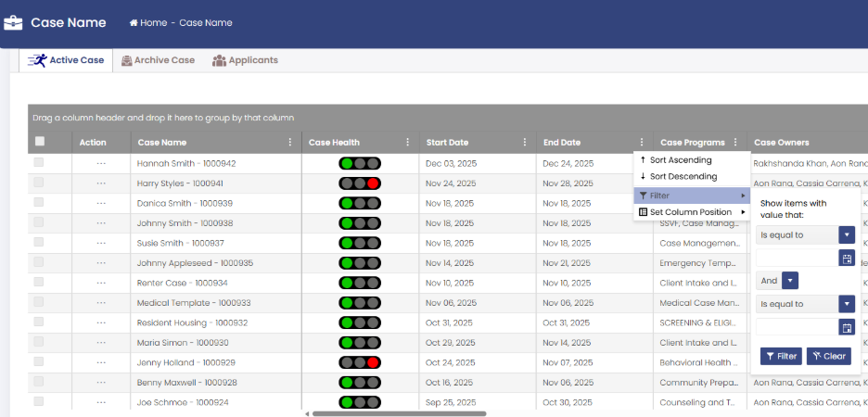
Task: Check the box for Johnny Appleseed row
Action: 39,261
